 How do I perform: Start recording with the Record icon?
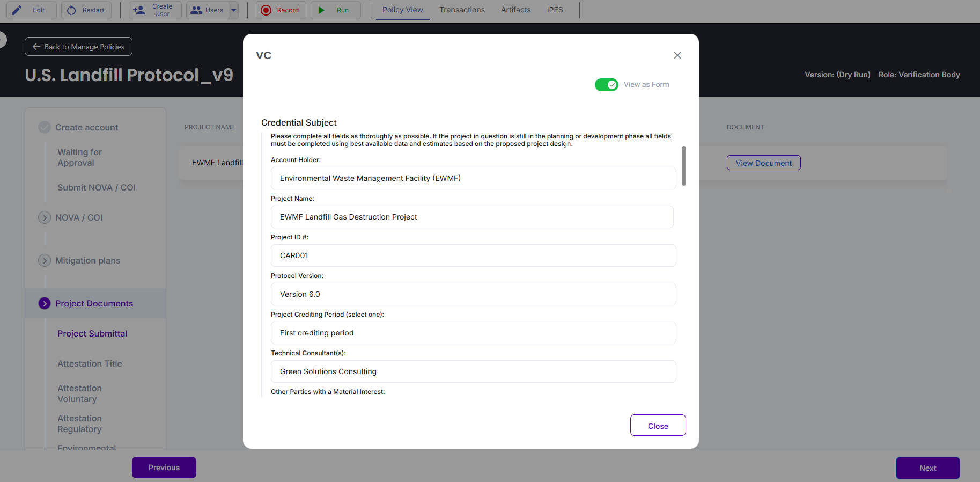click(266, 10)
